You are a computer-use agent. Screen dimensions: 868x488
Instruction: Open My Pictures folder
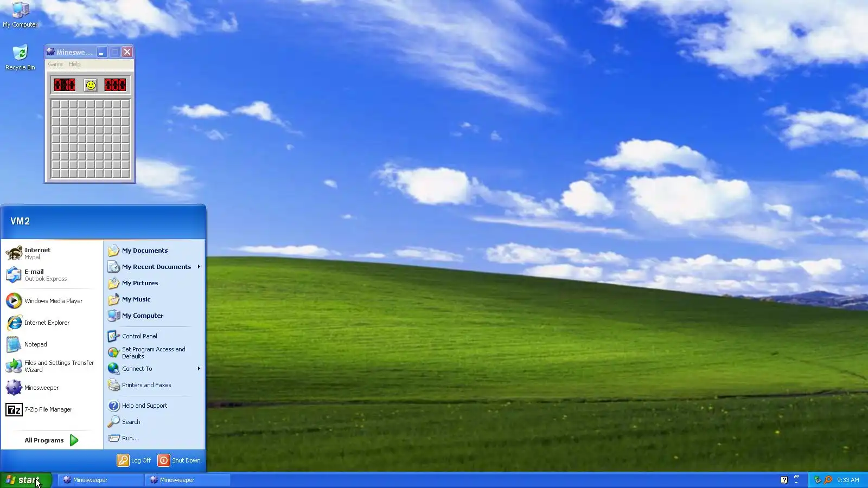155,283
